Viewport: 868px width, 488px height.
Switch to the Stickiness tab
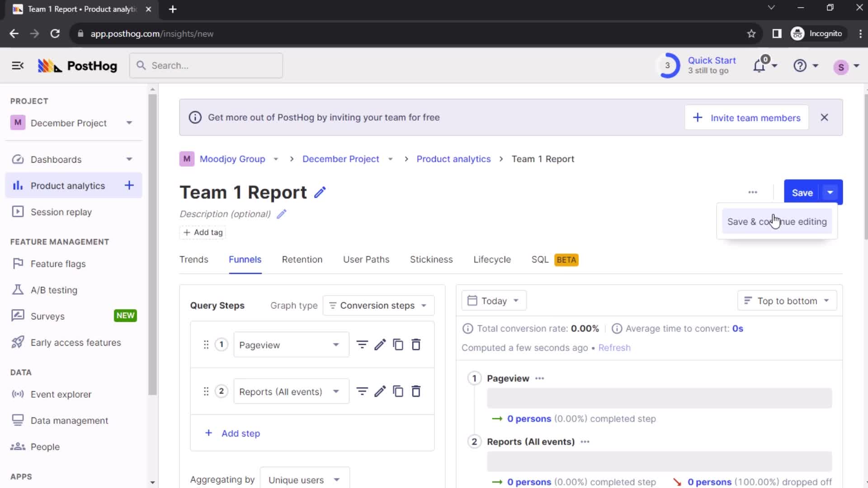pyautogui.click(x=431, y=259)
